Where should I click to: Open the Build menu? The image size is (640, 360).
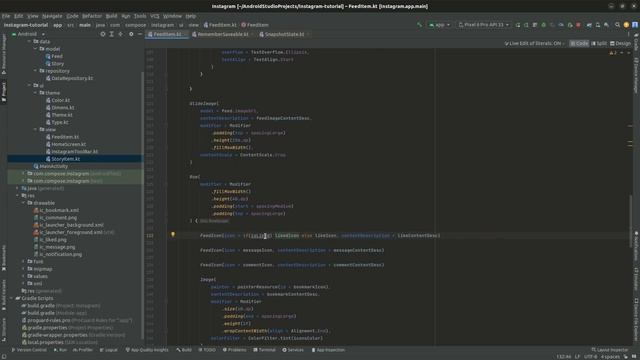pyautogui.click(x=111, y=16)
